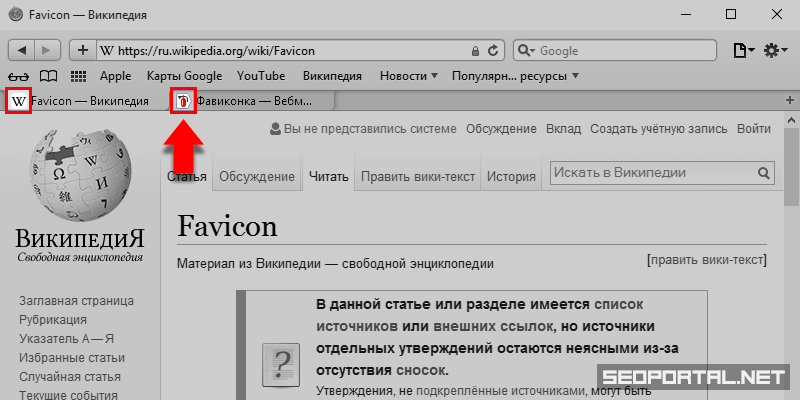This screenshot has height=400, width=800.
Task: Click the Back navigation arrow button
Action: point(22,50)
